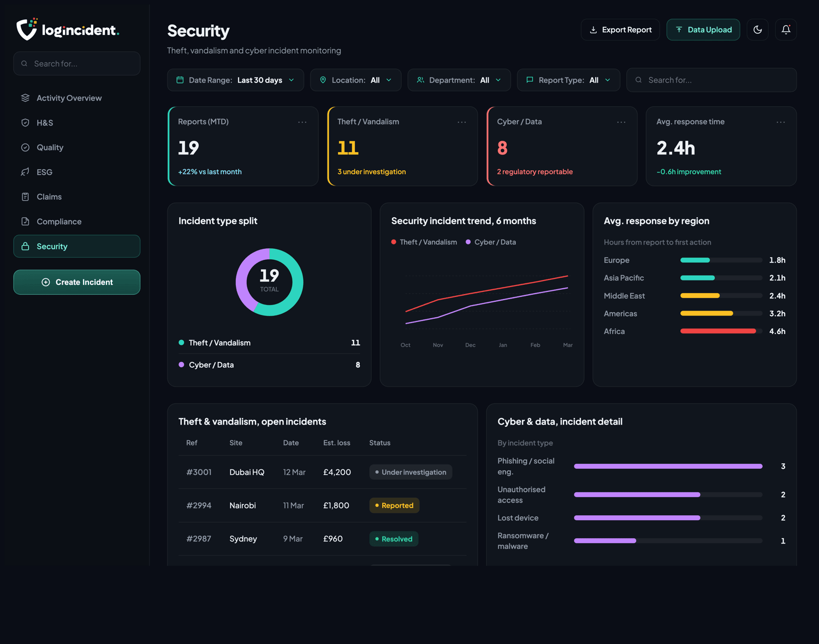The image size is (819, 644).
Task: Click Create Incident button
Action: click(76, 282)
